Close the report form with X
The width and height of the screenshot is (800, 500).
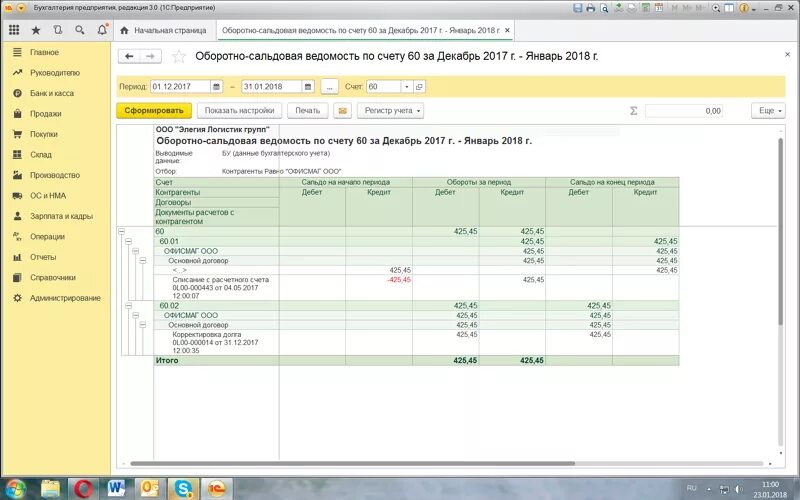tap(787, 55)
